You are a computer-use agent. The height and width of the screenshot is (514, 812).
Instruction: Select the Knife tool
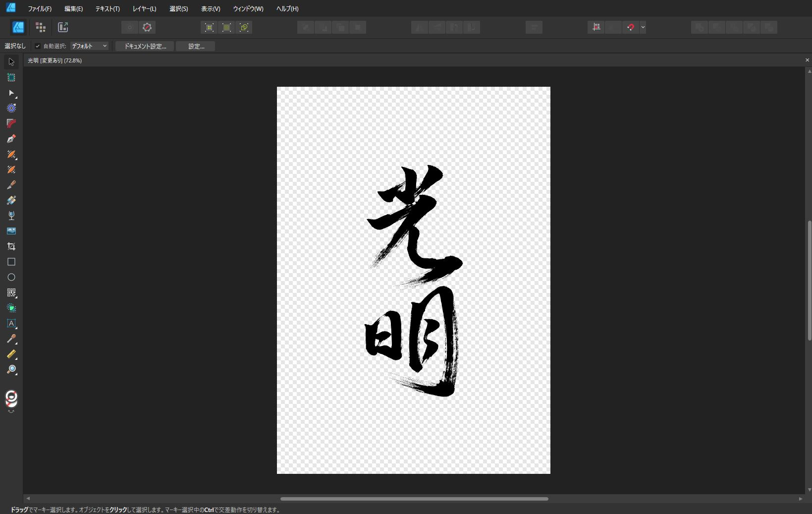pyautogui.click(x=11, y=185)
